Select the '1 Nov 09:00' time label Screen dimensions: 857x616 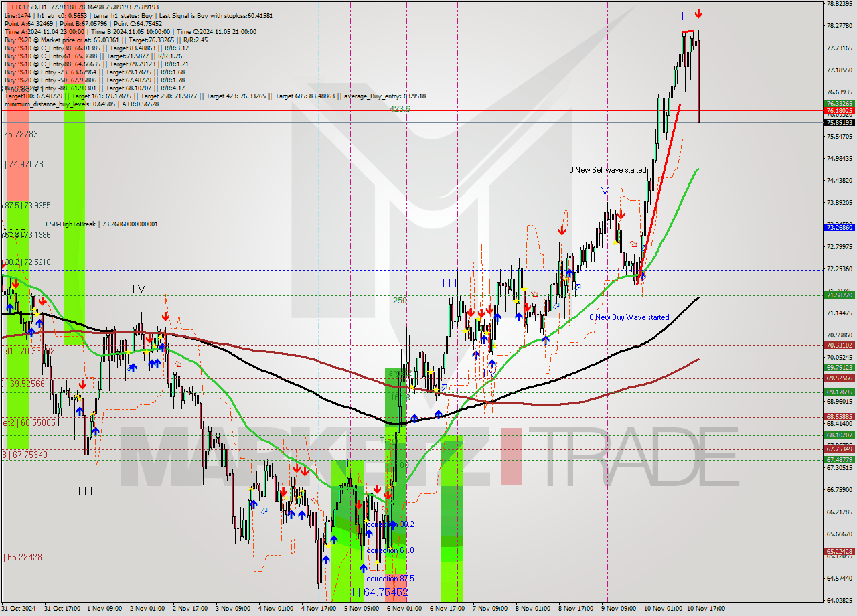(105, 609)
